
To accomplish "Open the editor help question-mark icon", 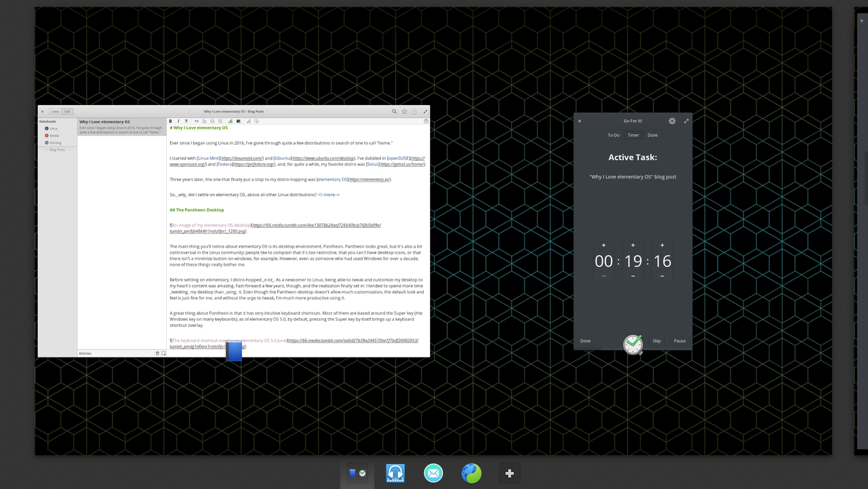I will [426, 121].
